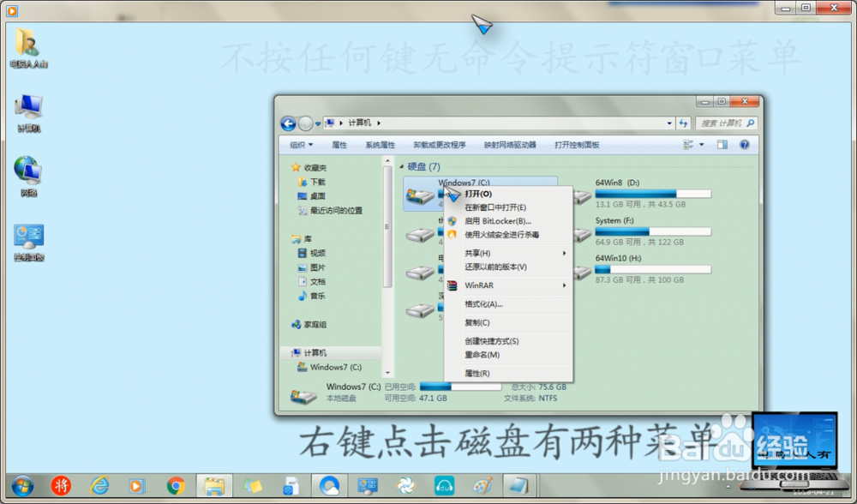The image size is (857, 504).
Task: Open the Windows Start button
Action: [x=22, y=485]
